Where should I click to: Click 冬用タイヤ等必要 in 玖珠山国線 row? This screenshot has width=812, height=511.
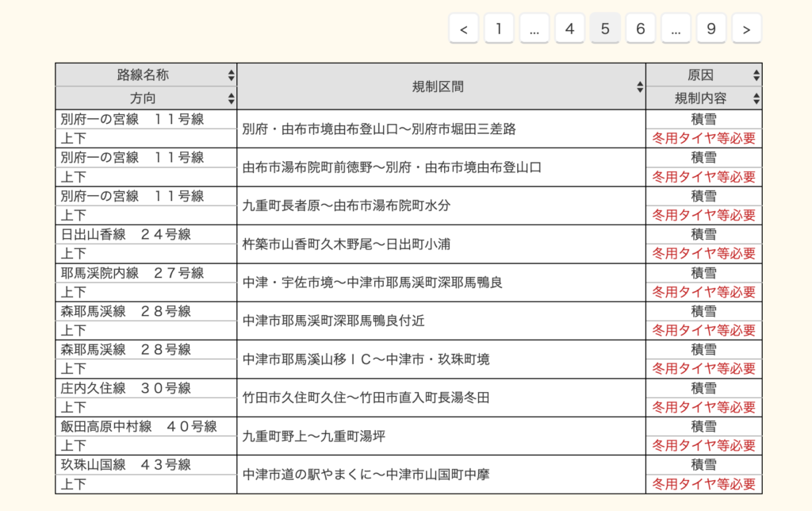click(x=703, y=483)
